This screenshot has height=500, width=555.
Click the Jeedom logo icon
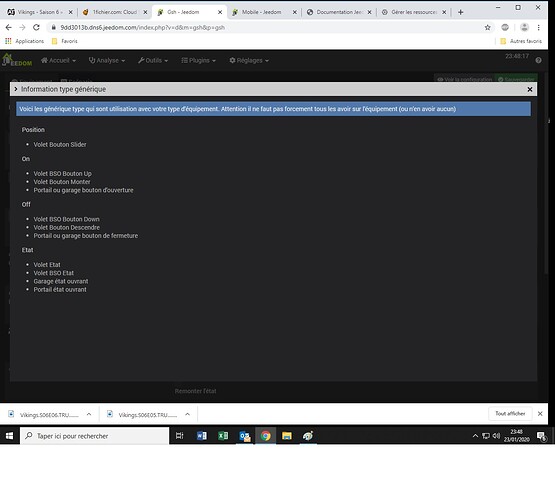click(17, 60)
